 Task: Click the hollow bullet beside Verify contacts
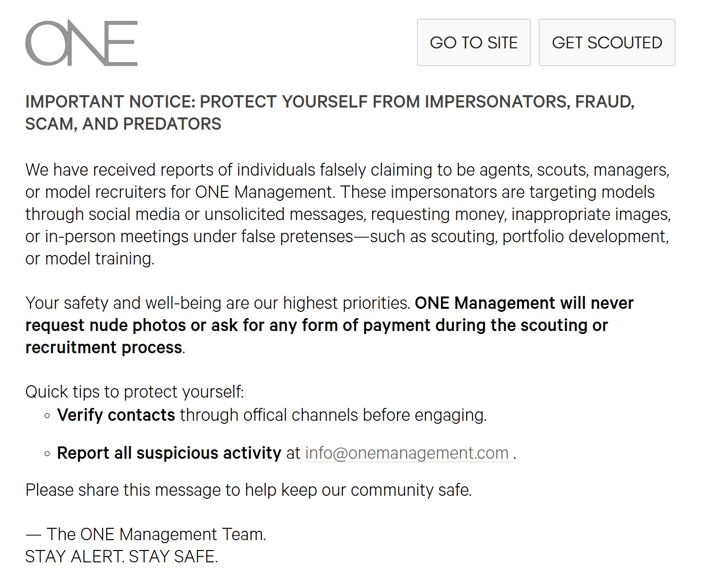click(47, 415)
